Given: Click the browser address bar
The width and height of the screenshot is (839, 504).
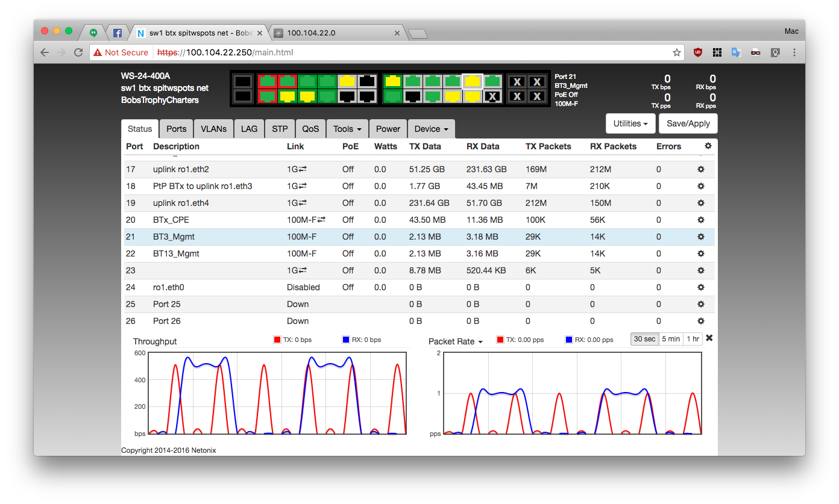Looking at the screenshot, I should (422, 52).
